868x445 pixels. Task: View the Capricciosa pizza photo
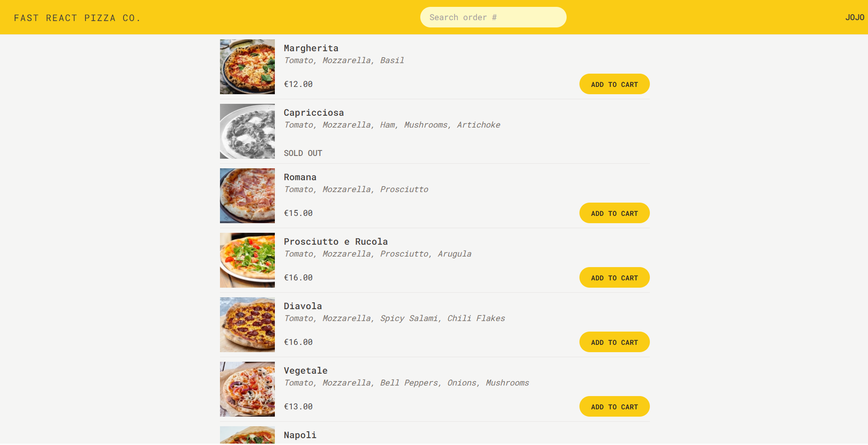(247, 131)
